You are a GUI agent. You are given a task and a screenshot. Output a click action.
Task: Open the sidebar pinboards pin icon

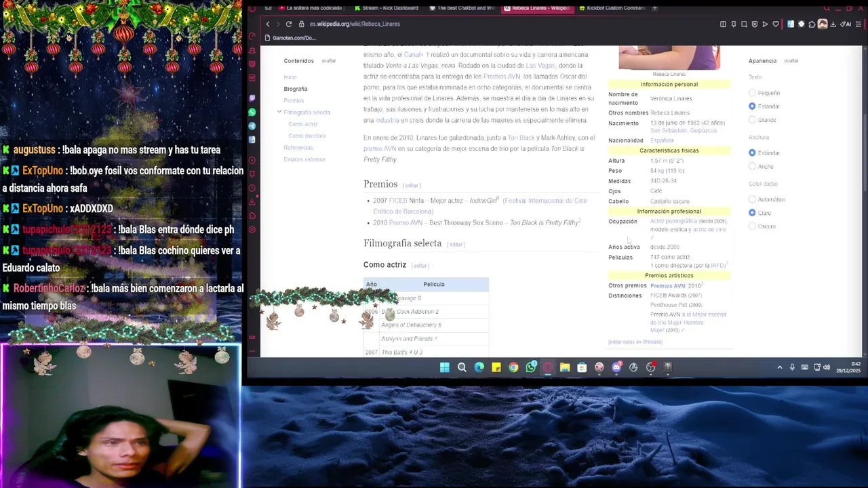[x=252, y=174]
